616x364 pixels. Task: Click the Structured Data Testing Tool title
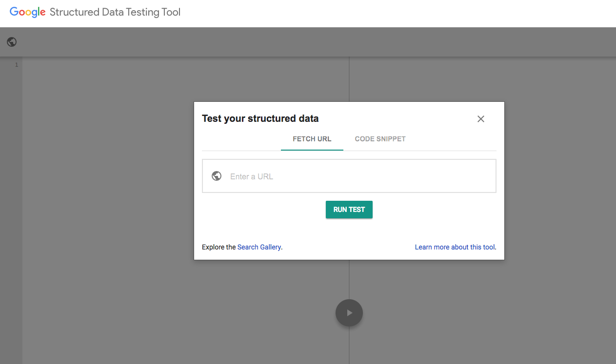(x=115, y=12)
